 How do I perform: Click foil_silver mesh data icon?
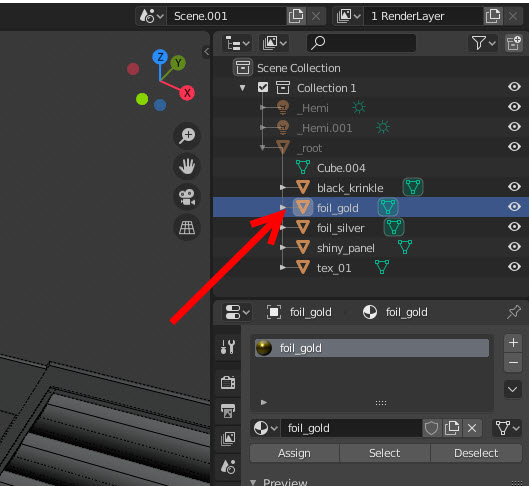[x=394, y=227]
